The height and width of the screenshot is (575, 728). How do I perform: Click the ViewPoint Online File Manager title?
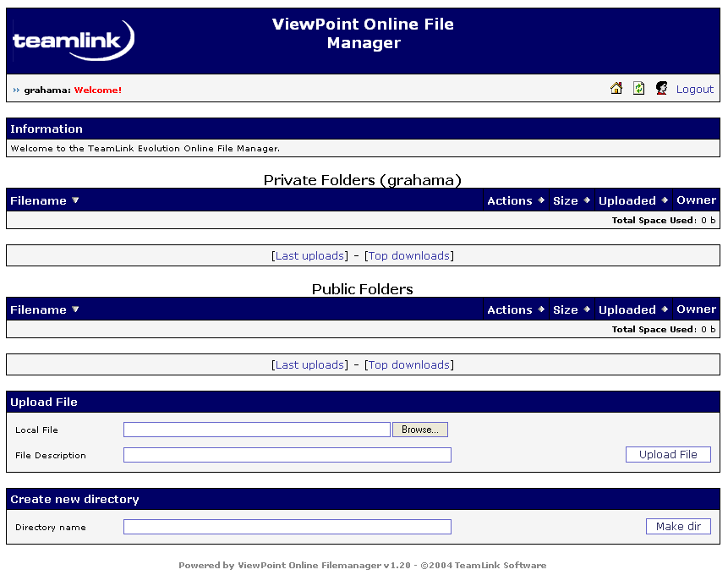[363, 34]
